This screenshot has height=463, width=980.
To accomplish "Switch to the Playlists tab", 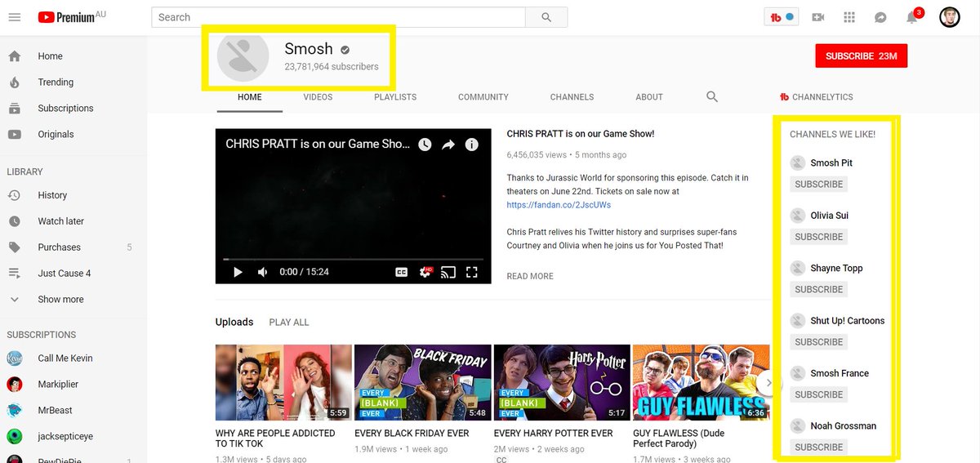I will [395, 96].
